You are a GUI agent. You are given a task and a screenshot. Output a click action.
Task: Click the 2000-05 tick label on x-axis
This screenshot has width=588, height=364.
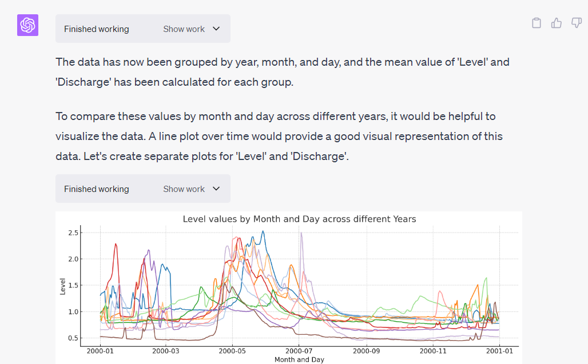click(232, 350)
